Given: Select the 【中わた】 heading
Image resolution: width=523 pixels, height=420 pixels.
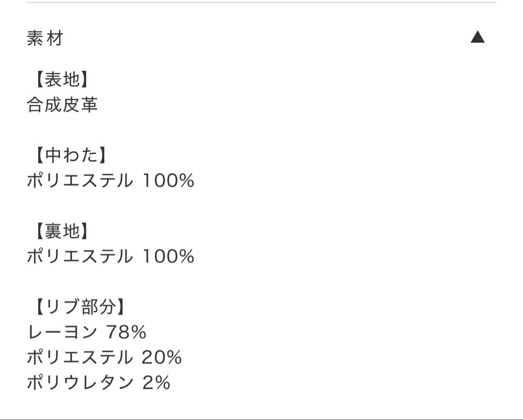Looking at the screenshot, I should click(68, 156).
